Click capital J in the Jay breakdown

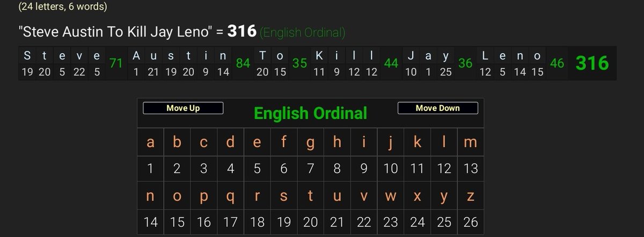(x=411, y=55)
